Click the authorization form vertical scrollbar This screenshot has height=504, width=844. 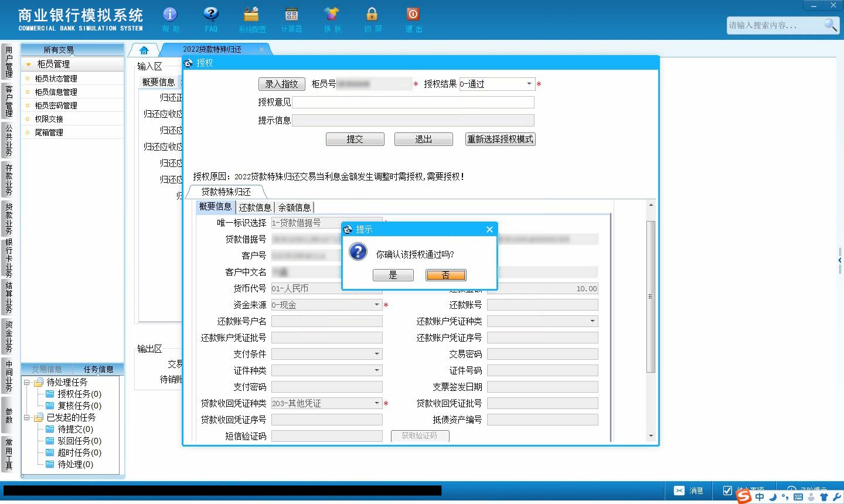(x=651, y=297)
